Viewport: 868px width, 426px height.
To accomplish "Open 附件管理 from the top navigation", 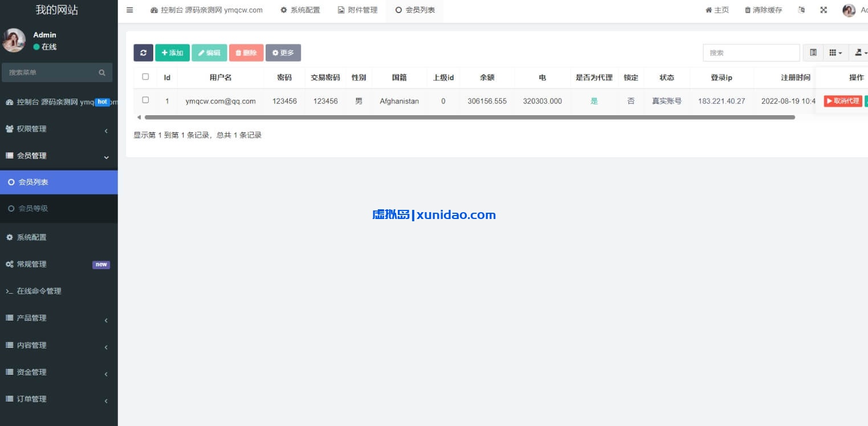I will click(x=357, y=10).
